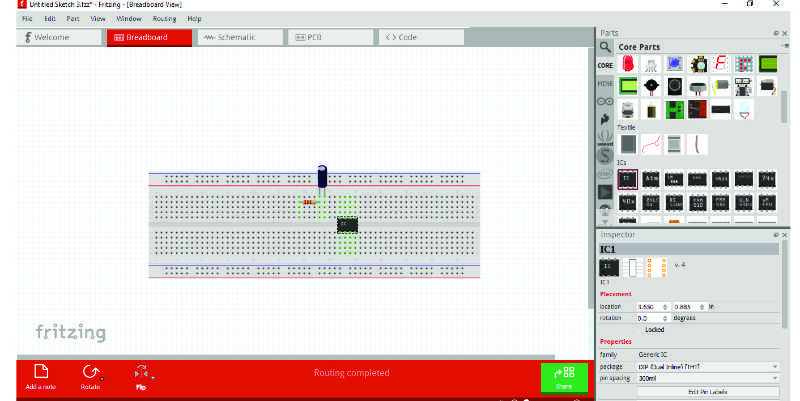Adjust the location x value stepper
800x401 pixels.
click(x=665, y=307)
